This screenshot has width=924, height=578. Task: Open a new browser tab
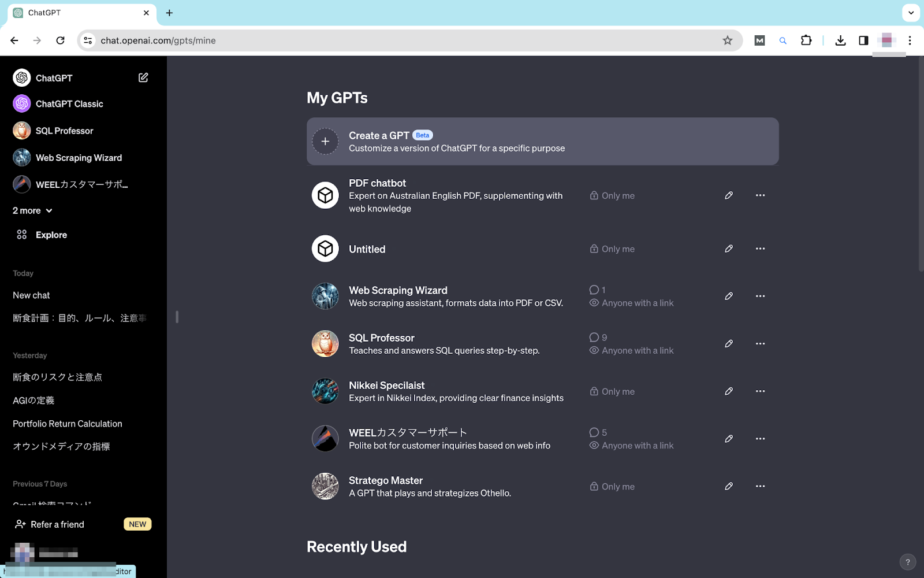click(169, 13)
